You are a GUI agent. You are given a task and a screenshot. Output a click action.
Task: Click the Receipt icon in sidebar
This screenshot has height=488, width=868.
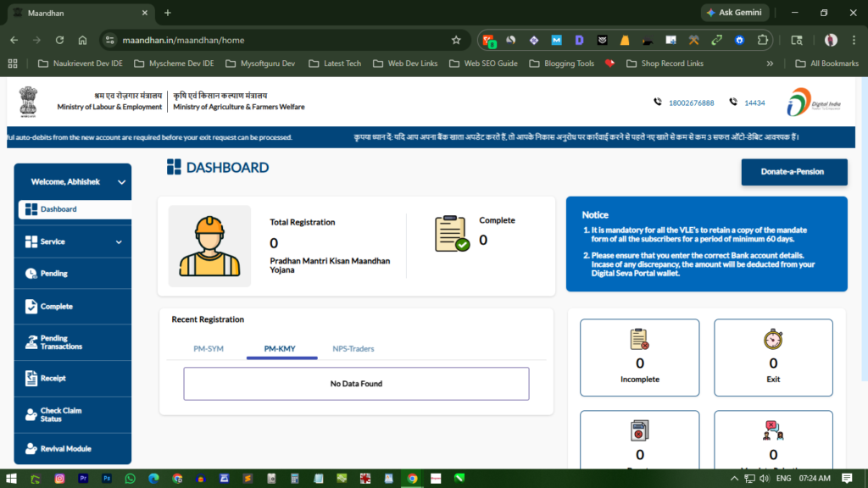(x=31, y=378)
